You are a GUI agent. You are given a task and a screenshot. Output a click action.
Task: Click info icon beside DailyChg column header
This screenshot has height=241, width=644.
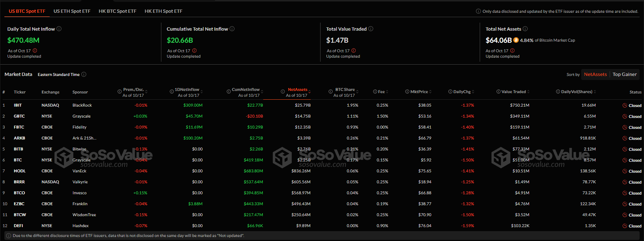(x=451, y=92)
